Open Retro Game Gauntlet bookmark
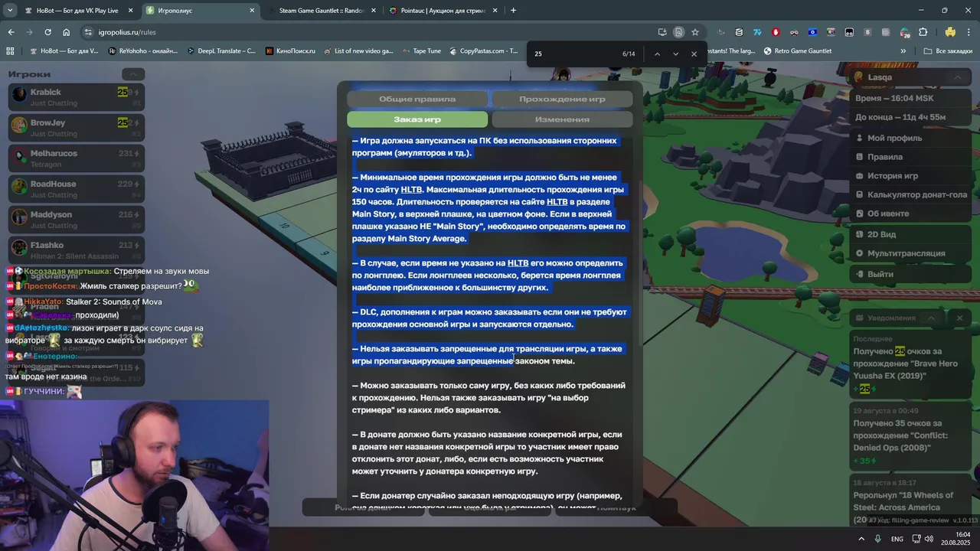980x551 pixels. point(797,51)
